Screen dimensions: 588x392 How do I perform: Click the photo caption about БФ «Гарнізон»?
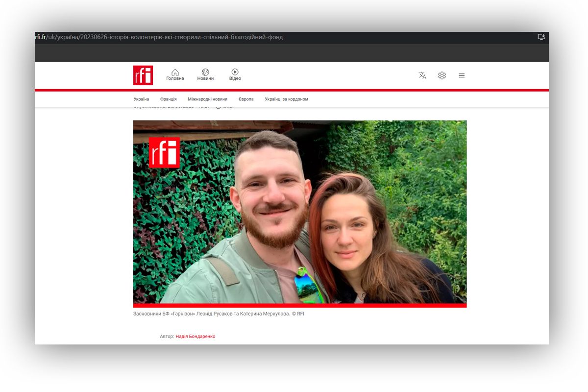point(219,314)
